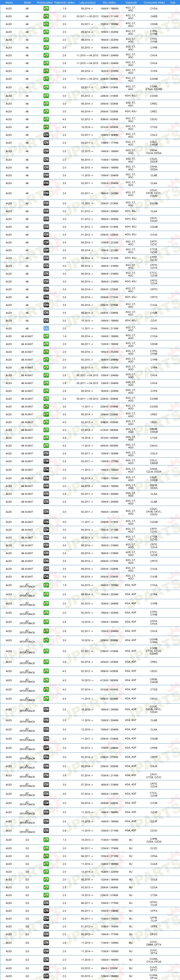Select the diesel icon for Q3 CUWA, CYLA, DFUA
The image size is (180, 980).
pyautogui.click(x=46, y=960)
